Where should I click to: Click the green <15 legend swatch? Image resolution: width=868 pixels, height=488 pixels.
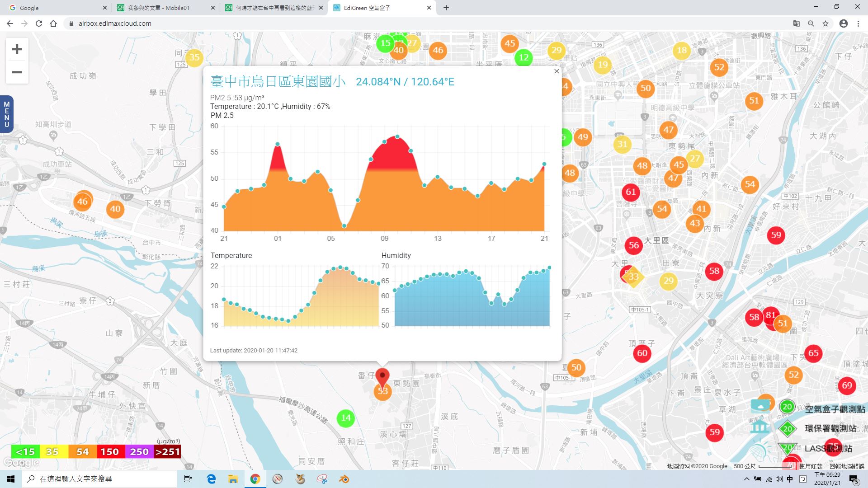[25, 451]
